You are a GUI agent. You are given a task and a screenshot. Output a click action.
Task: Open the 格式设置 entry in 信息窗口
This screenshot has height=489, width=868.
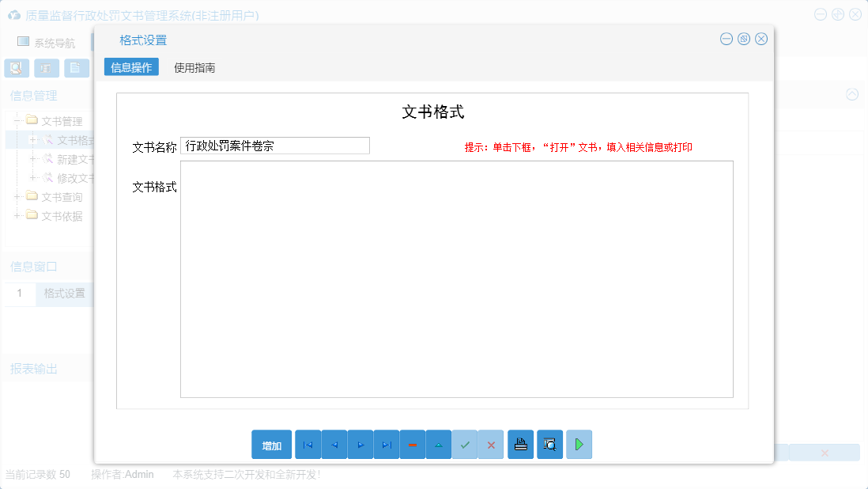point(64,293)
